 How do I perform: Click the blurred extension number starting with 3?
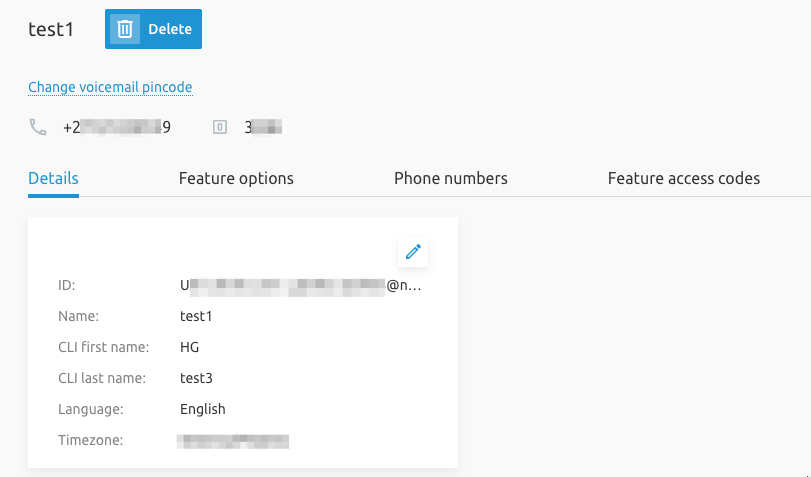266,127
